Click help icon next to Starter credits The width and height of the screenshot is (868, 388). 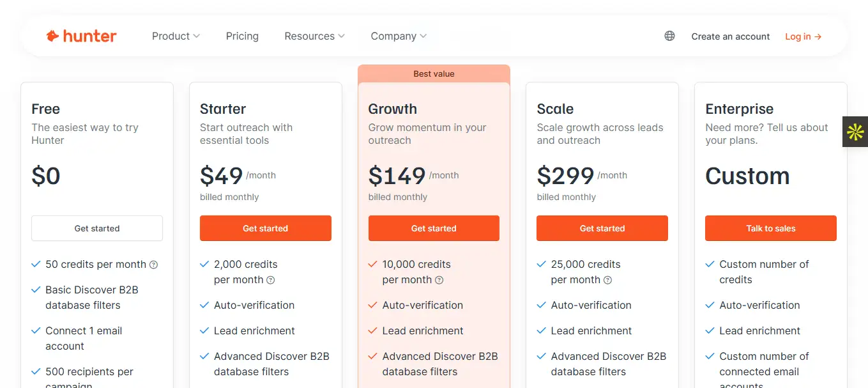pyautogui.click(x=271, y=280)
